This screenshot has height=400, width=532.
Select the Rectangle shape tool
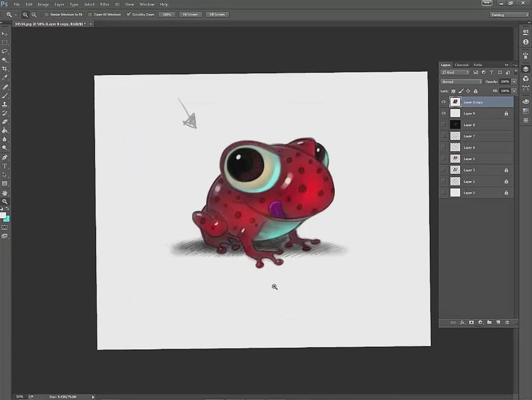click(4, 184)
